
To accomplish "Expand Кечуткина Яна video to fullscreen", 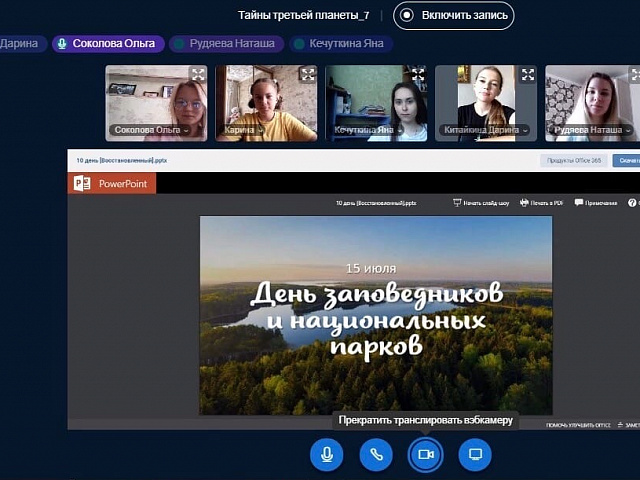I will pos(418,74).
